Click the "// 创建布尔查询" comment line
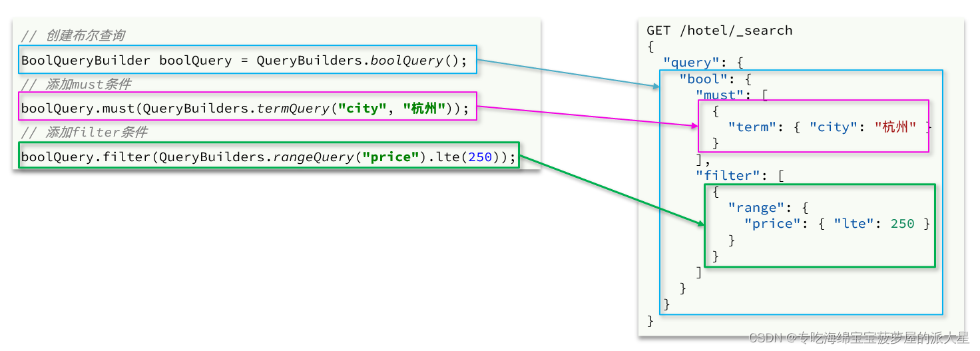980x351 pixels. [x=73, y=36]
